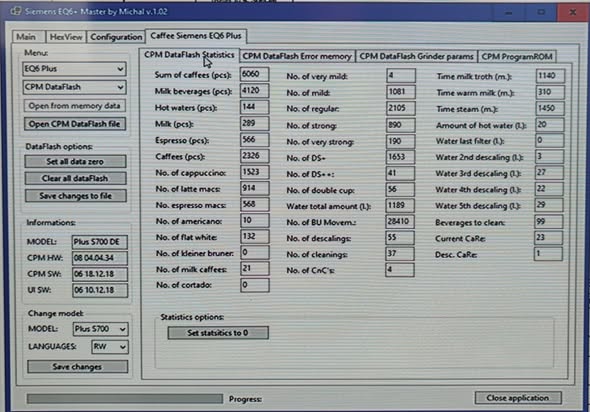Image resolution: width=590 pixels, height=412 pixels.
Task: Click Clear all dataFlash button
Action: coord(75,178)
